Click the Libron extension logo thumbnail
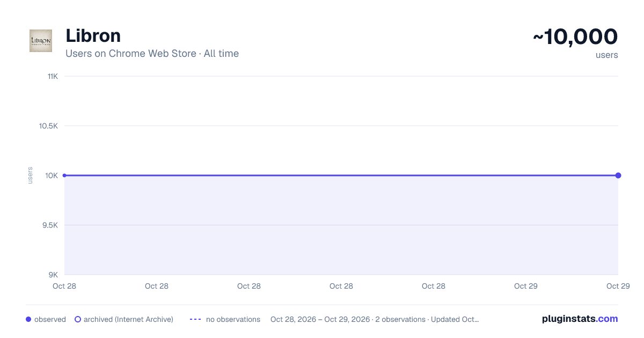The height and width of the screenshot is (338, 644). [41, 41]
